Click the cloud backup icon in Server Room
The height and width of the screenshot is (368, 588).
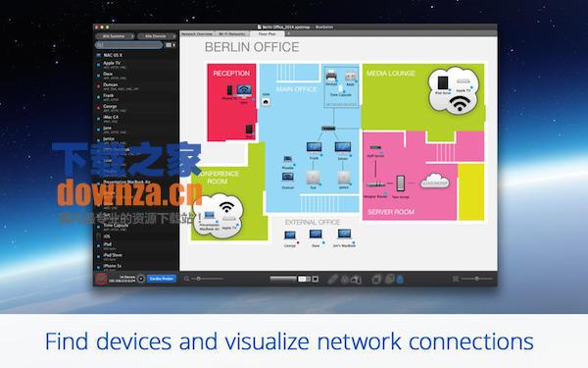(434, 181)
